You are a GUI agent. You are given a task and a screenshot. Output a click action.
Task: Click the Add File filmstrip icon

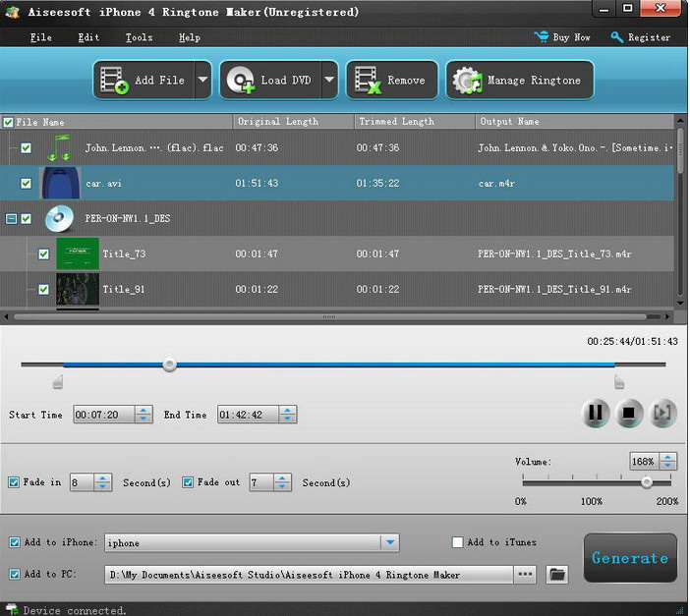[114, 81]
